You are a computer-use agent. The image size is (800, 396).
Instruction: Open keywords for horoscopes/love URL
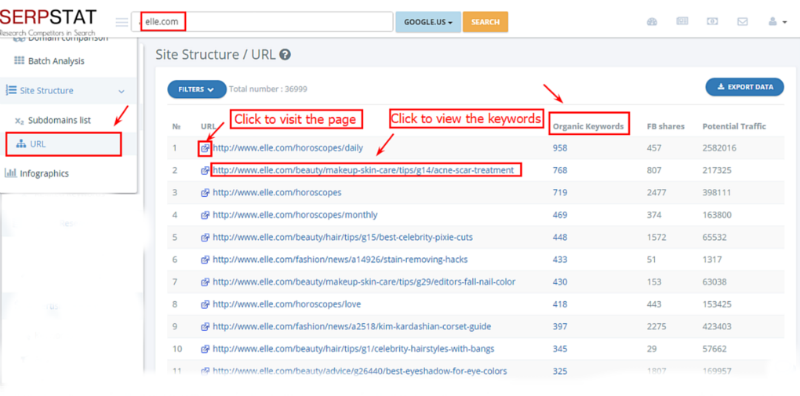point(287,304)
